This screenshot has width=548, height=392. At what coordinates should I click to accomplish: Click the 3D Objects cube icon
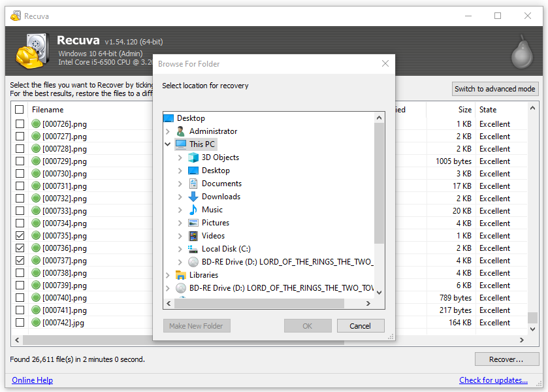[x=193, y=157]
